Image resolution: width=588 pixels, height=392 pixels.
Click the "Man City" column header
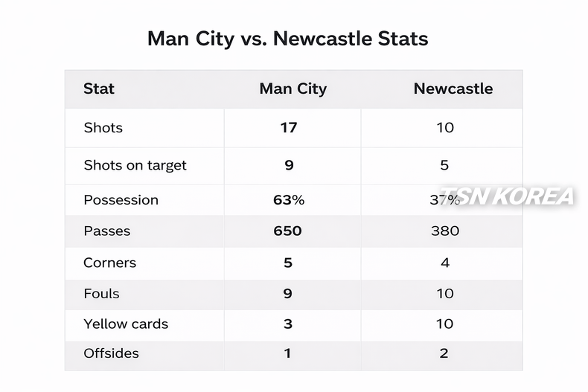(293, 89)
